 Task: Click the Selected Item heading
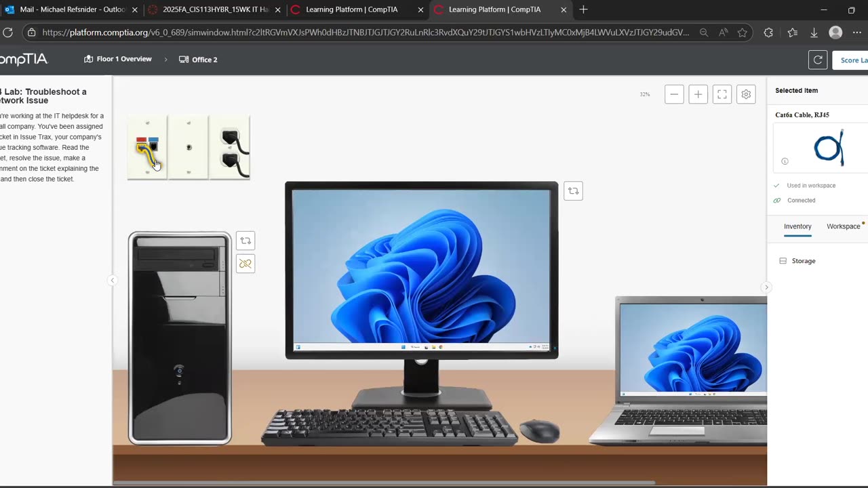tap(796, 90)
